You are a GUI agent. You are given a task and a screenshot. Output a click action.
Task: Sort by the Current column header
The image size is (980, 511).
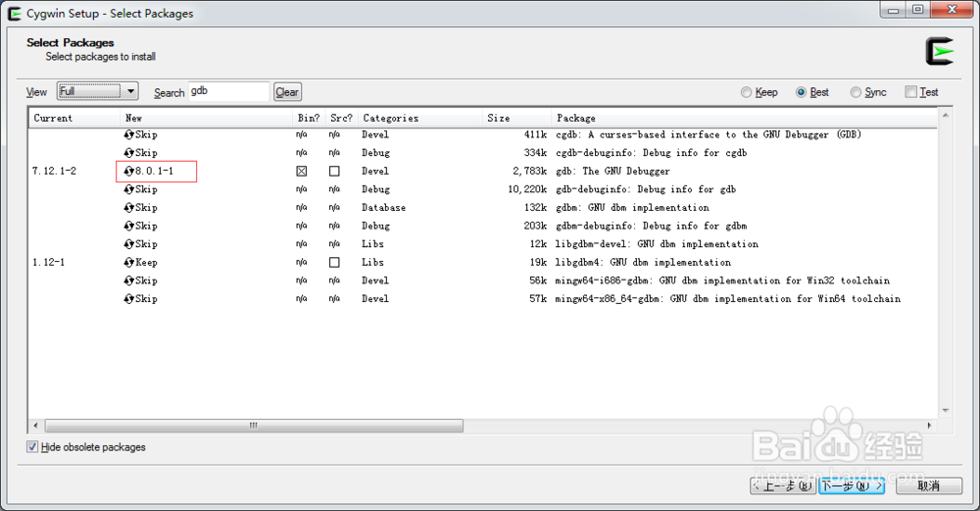coord(73,118)
